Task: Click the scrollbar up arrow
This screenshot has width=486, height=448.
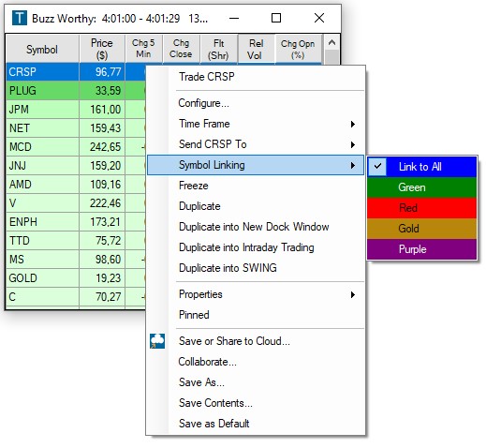Action: click(331, 42)
